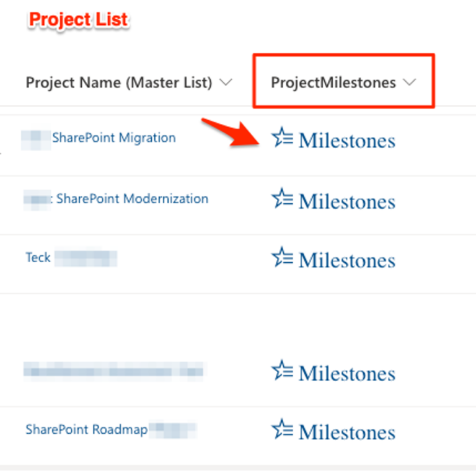Click the milestones star icon in the Teck row

(282, 258)
